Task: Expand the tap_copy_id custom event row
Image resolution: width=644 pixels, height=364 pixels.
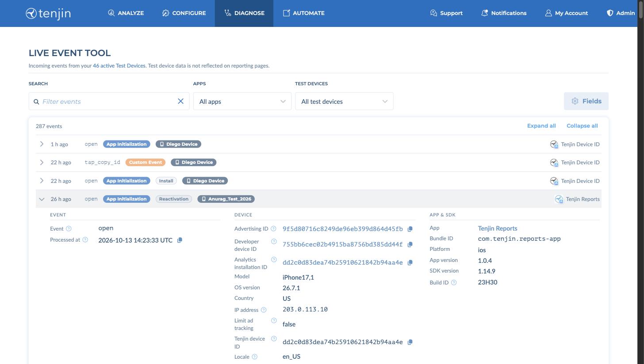Action: [x=42, y=163]
